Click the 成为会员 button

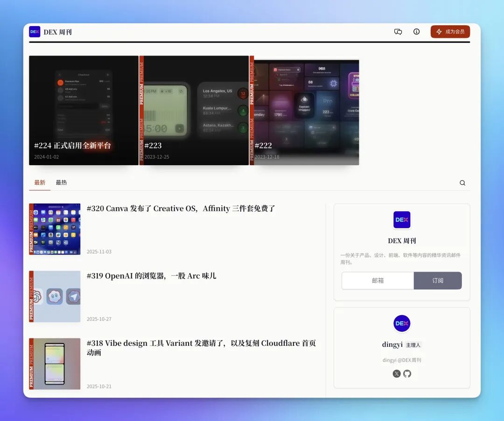click(x=450, y=31)
